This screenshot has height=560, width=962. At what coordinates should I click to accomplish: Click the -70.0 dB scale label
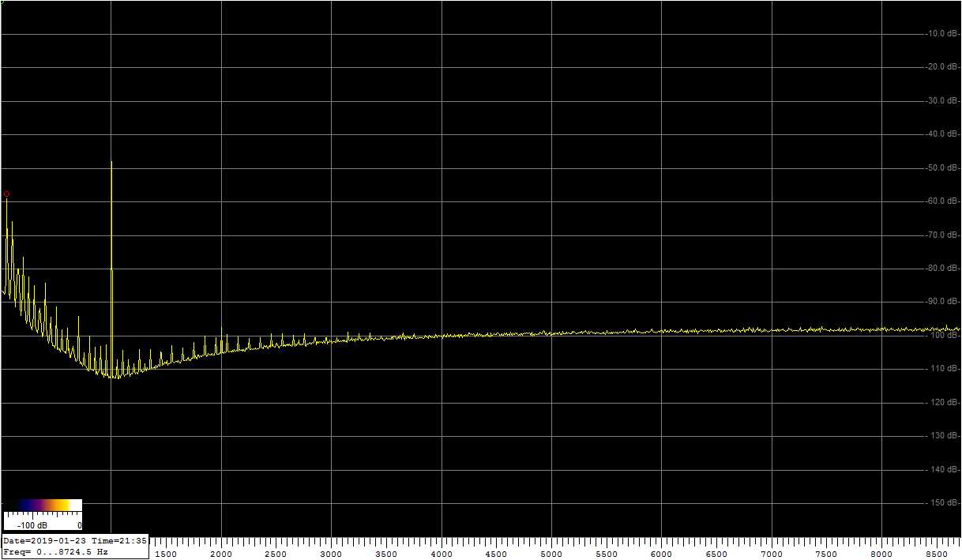[942, 235]
